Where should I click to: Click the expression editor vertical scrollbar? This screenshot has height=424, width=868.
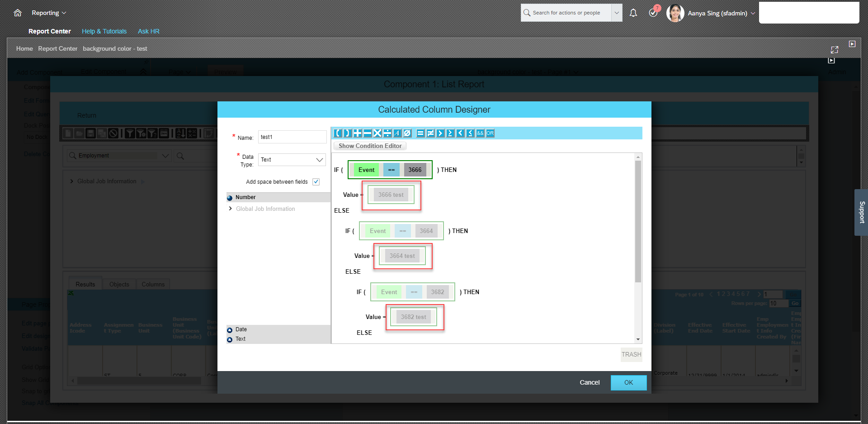(638, 222)
